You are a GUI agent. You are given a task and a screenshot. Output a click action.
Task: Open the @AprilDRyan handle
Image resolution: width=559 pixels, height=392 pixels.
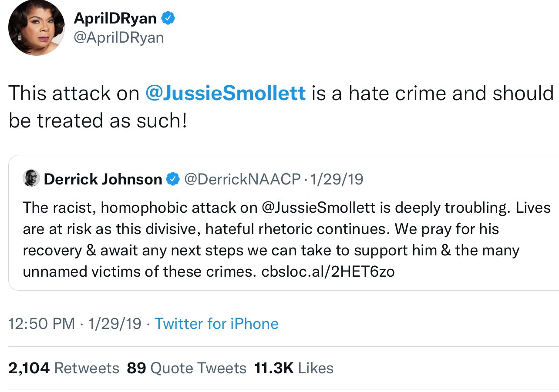tap(118, 37)
